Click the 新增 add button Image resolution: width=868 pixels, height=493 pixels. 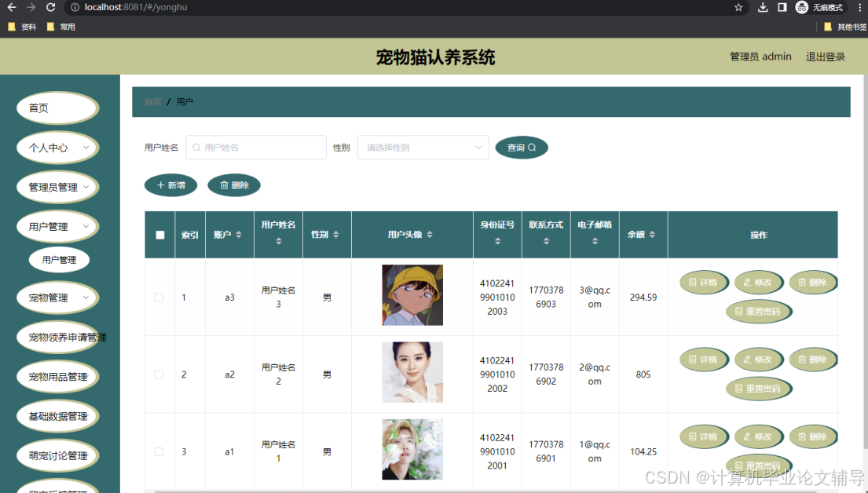pos(171,185)
